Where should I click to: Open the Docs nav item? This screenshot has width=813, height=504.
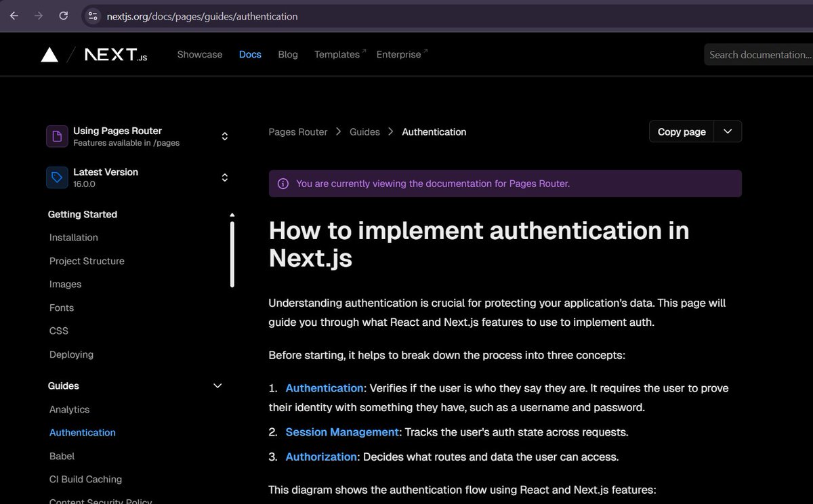[x=250, y=54]
